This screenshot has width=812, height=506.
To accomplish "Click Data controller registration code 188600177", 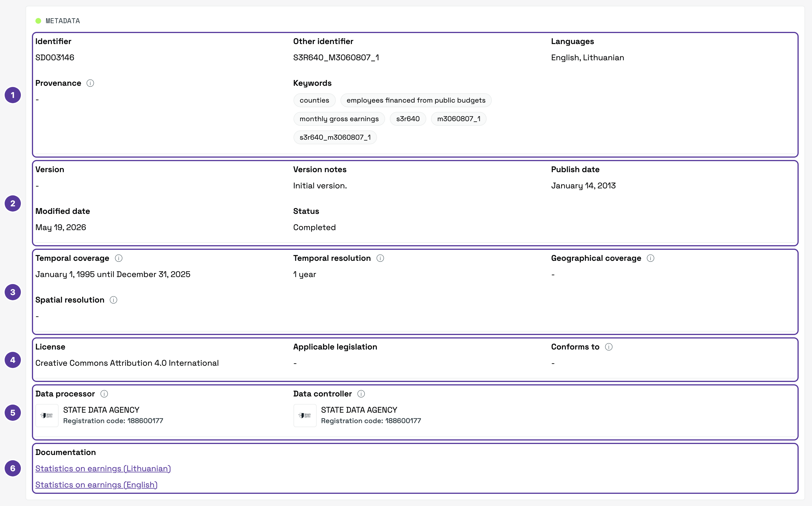I will pyautogui.click(x=371, y=421).
